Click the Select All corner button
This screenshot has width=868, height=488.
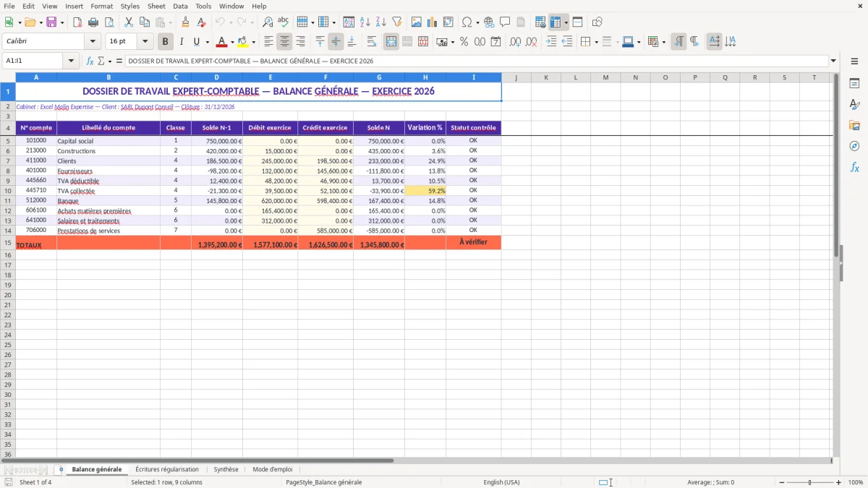click(x=7, y=77)
